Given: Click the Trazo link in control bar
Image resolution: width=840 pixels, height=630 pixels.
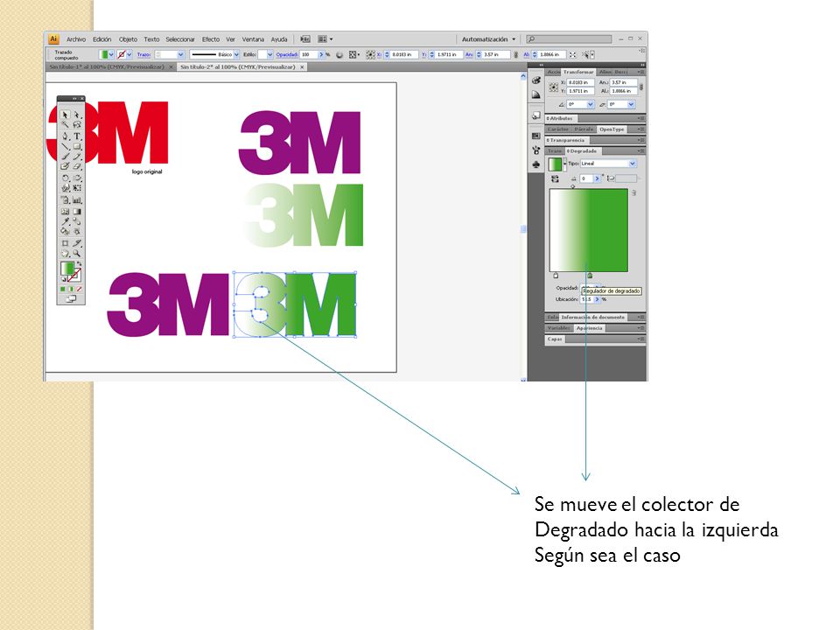Looking at the screenshot, I should pos(144,54).
